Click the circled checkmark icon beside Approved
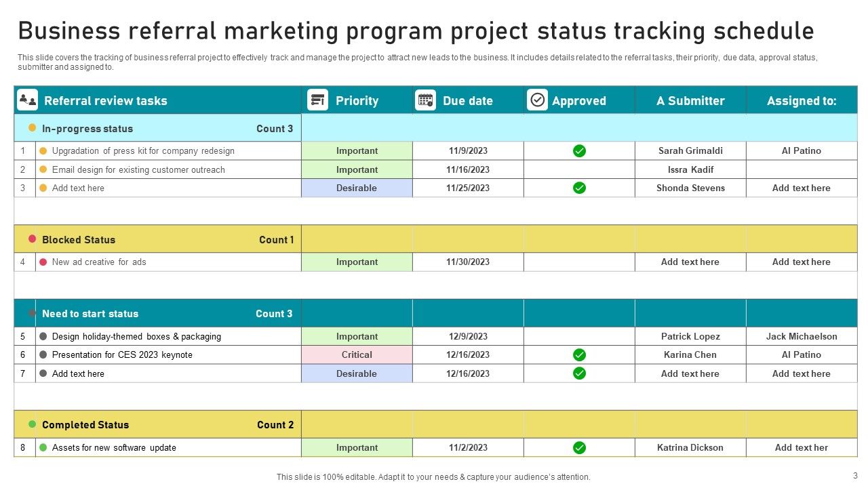Viewport: 868px width, 488px height. 537,100
